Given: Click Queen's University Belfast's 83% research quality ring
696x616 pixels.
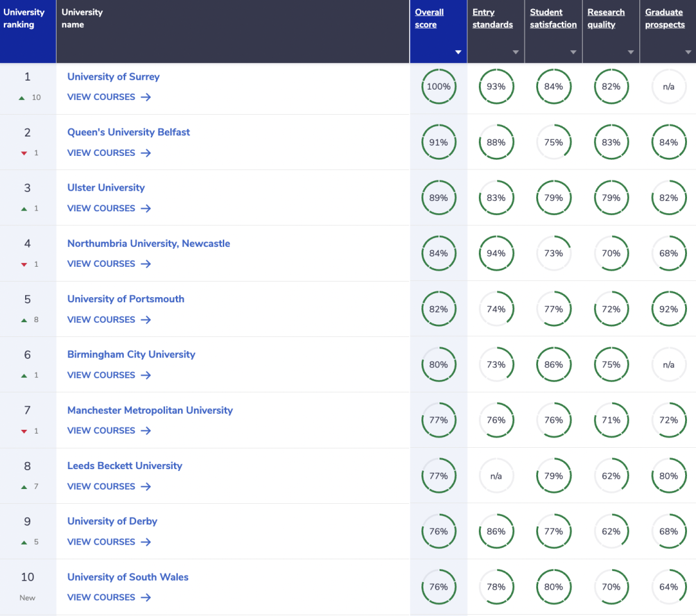Looking at the screenshot, I should pos(611,142).
